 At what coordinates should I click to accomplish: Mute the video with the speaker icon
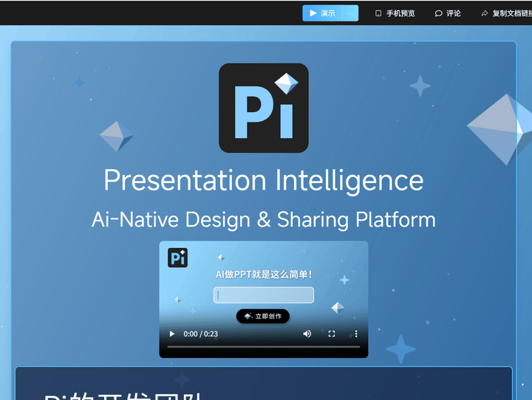point(307,334)
